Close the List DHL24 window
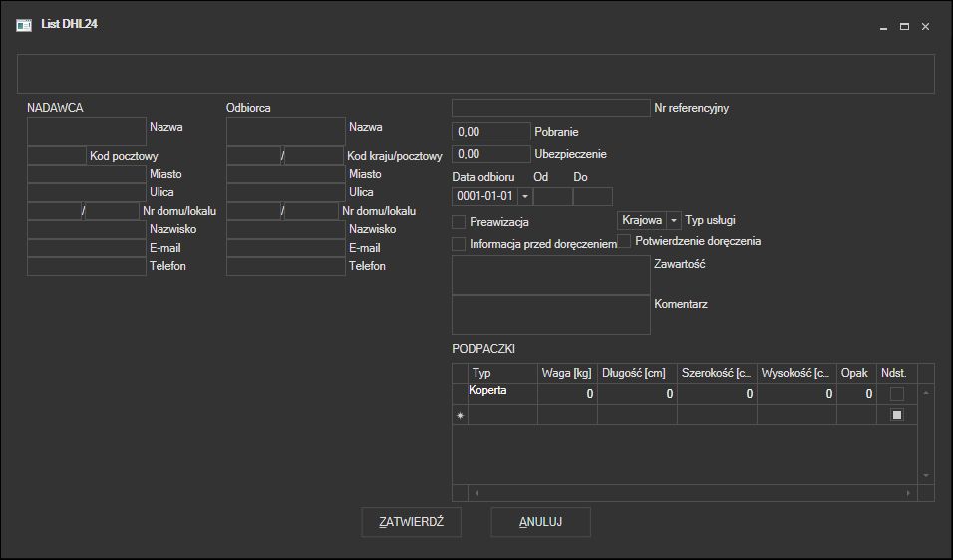The height and width of the screenshot is (560, 953). [926, 27]
